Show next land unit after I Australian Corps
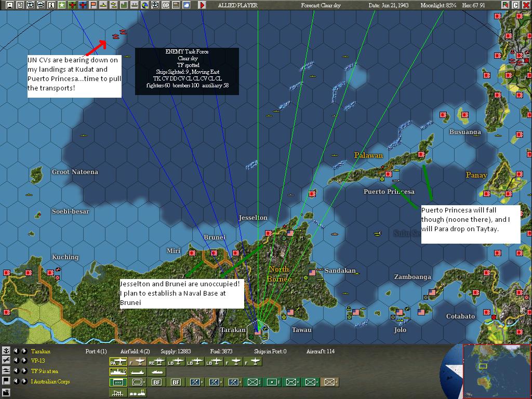Image resolution: width=532 pixels, height=399 pixels. point(24,381)
